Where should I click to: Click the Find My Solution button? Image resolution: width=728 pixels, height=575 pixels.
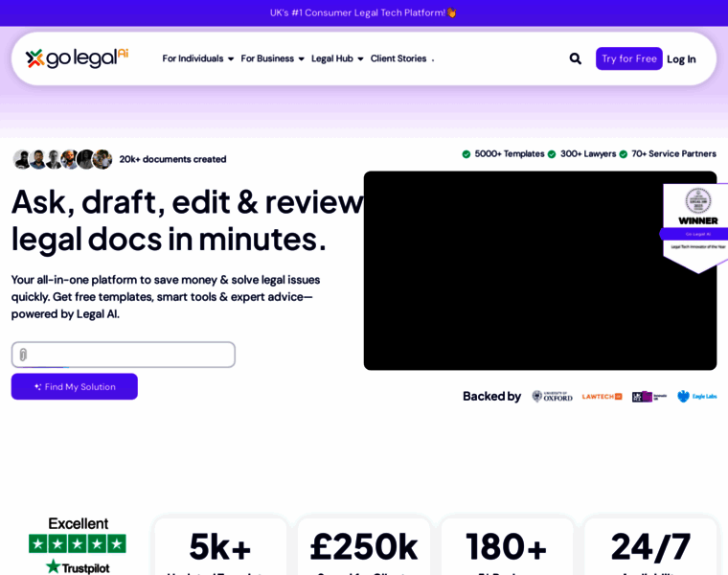click(x=75, y=386)
